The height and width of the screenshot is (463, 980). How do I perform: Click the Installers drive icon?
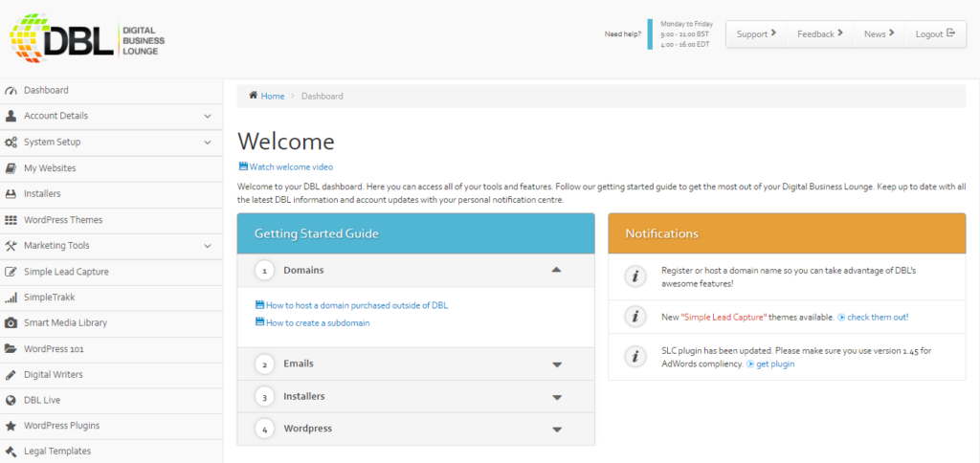(11, 194)
